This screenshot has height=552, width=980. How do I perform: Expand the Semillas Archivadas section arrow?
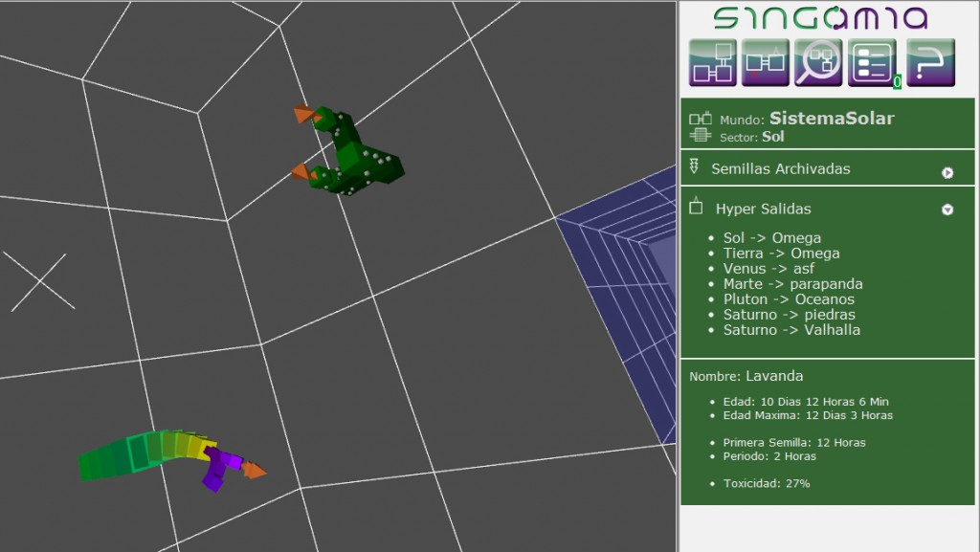947,173
